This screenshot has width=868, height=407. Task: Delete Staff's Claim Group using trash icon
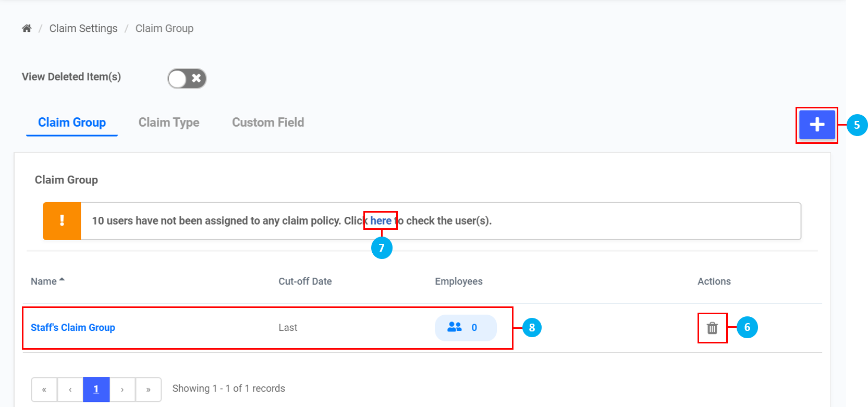tap(712, 328)
